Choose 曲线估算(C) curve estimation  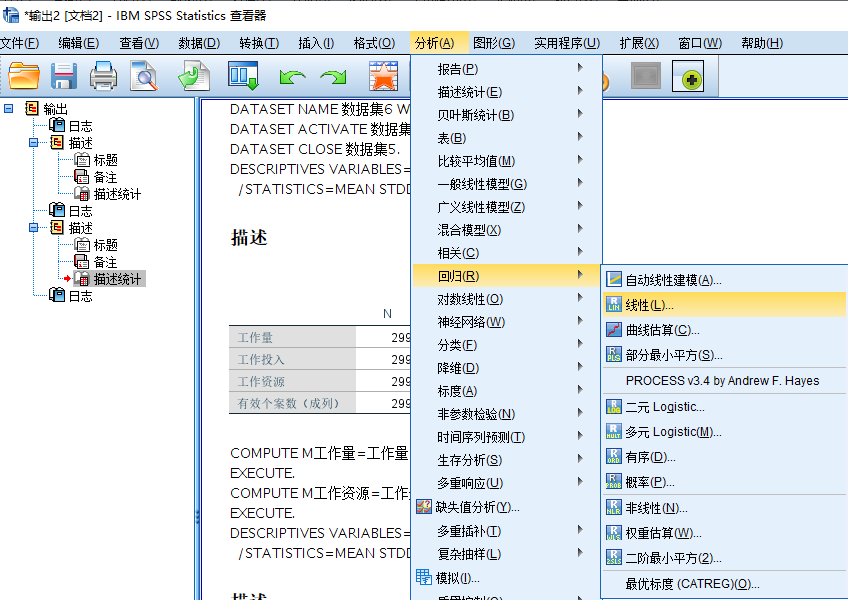coord(724,330)
